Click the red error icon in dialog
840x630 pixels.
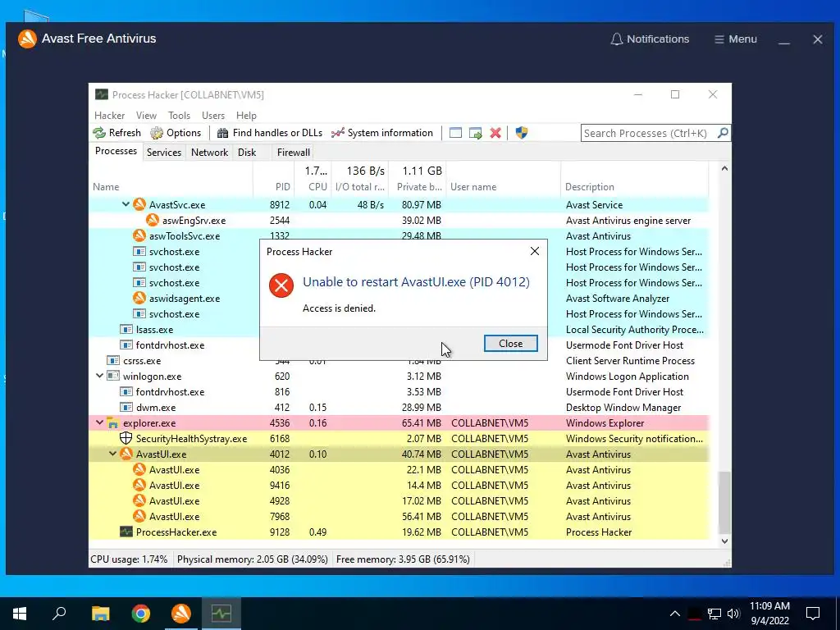281,285
